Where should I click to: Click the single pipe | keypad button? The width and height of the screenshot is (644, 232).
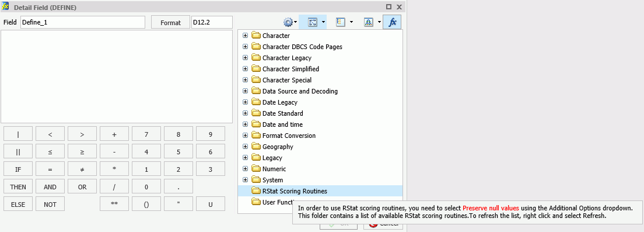[18, 134]
